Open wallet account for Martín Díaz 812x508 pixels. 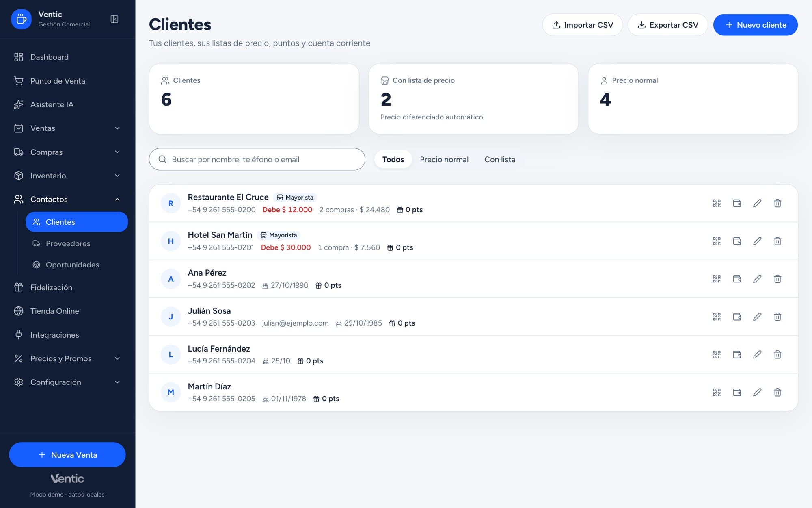737,392
